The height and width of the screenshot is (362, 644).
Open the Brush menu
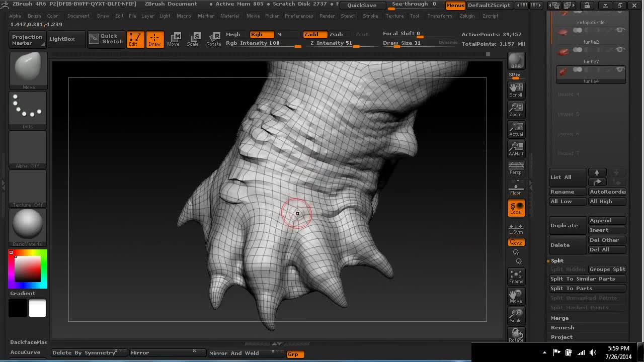point(34,16)
